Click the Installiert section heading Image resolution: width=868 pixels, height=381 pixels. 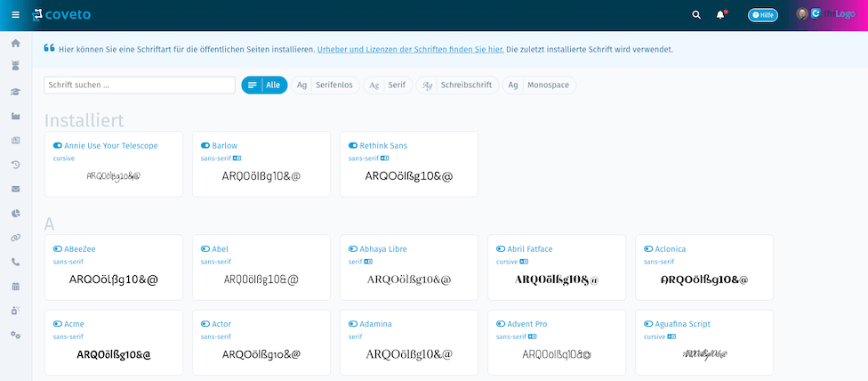point(84,121)
